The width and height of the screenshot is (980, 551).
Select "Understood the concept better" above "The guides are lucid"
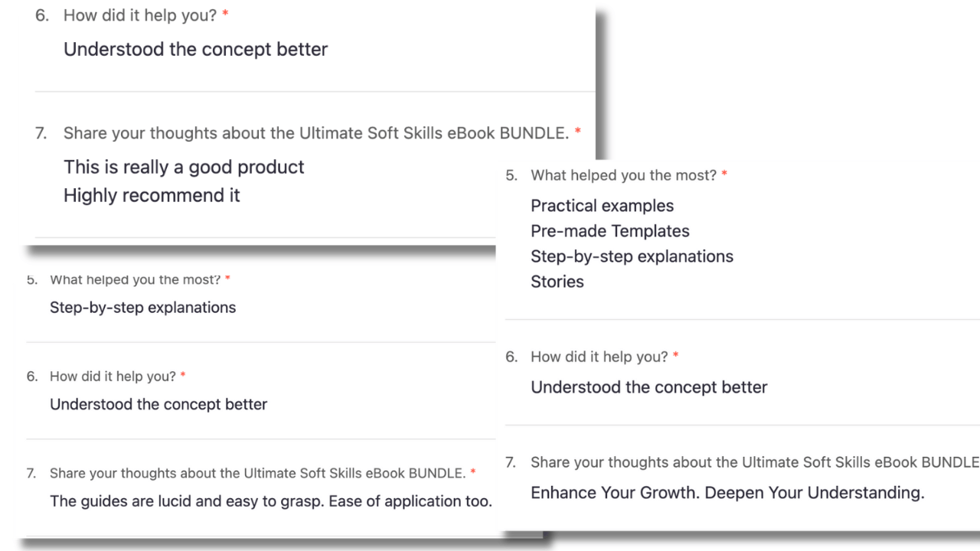(158, 404)
